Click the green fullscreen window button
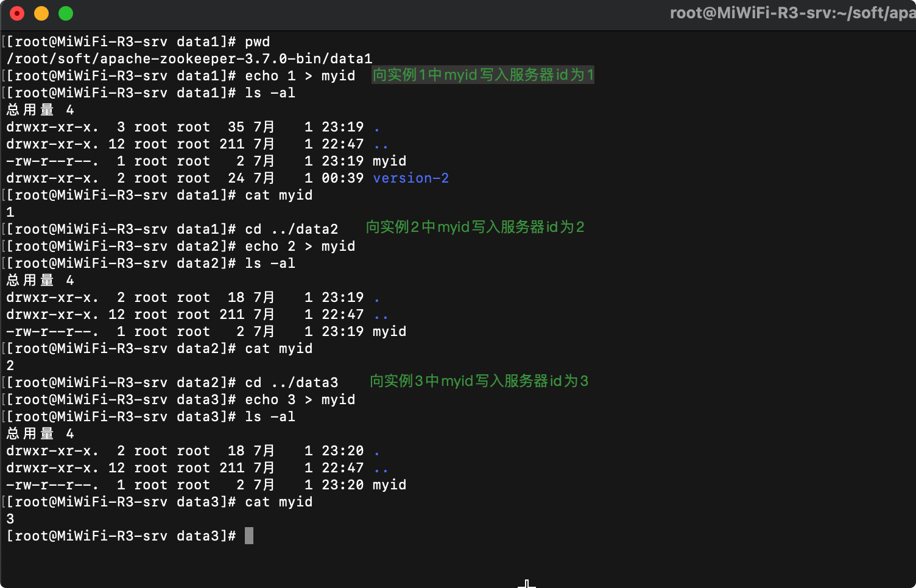Viewport: 916px width, 588px height. pos(66,13)
